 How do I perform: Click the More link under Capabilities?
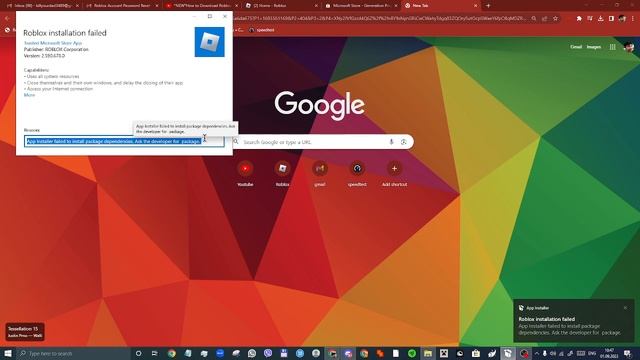pyautogui.click(x=29, y=95)
